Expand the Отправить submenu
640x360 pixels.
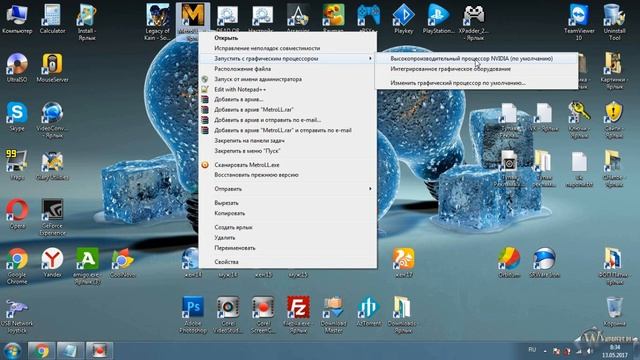pyautogui.click(x=287, y=189)
